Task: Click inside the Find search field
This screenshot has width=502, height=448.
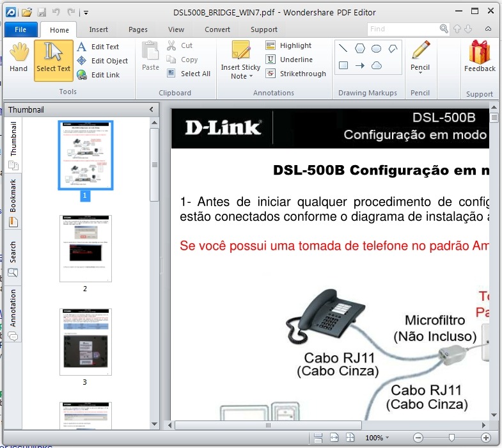Action: [x=404, y=29]
